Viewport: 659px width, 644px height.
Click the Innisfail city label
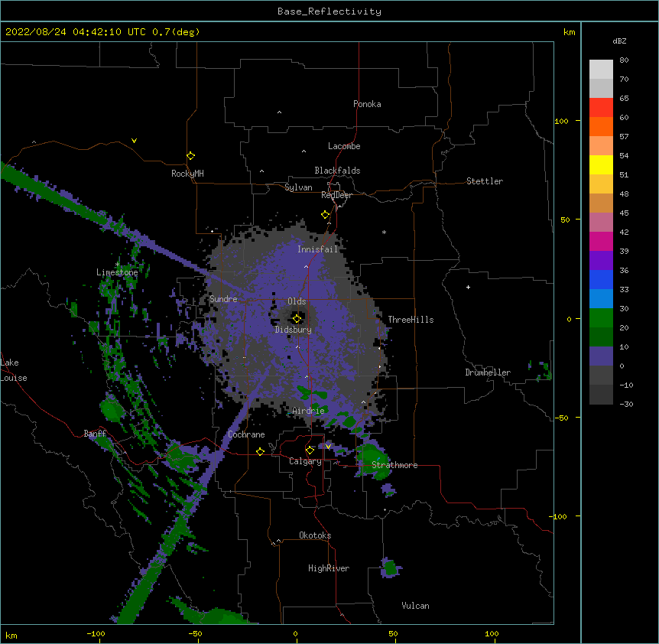pyautogui.click(x=318, y=249)
